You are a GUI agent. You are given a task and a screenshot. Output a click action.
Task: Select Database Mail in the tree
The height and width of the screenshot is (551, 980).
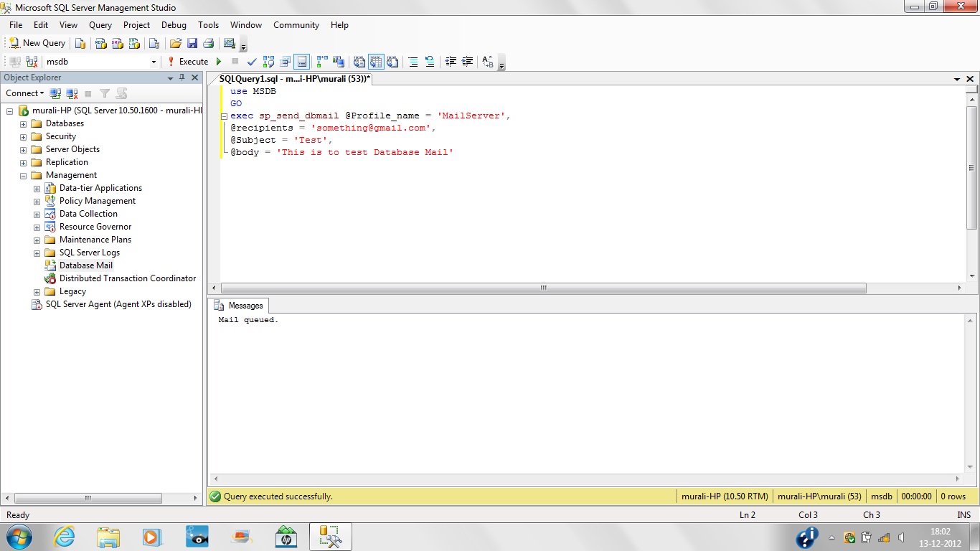pyautogui.click(x=85, y=265)
